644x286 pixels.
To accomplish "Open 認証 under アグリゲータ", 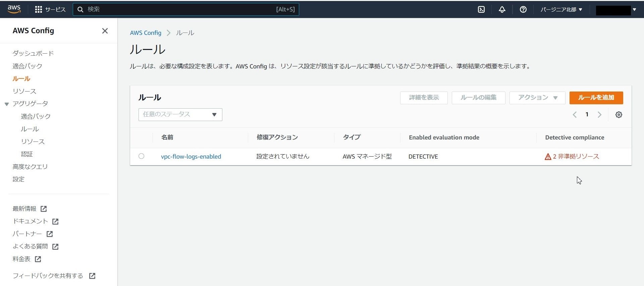I will pyautogui.click(x=27, y=154).
